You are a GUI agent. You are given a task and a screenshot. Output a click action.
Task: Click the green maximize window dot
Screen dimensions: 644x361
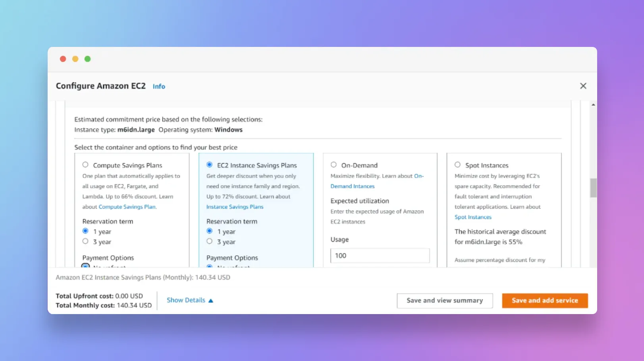click(x=87, y=59)
